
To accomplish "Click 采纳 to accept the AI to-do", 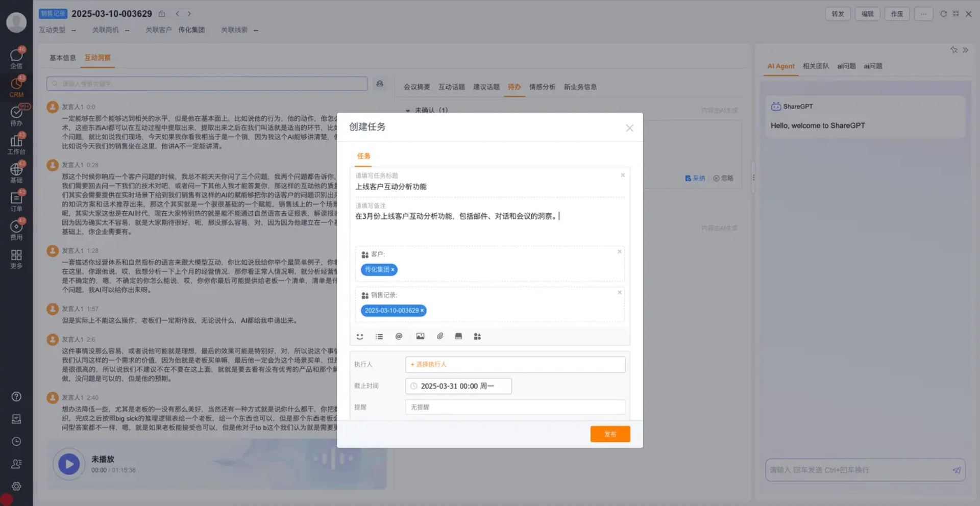I will click(x=695, y=178).
